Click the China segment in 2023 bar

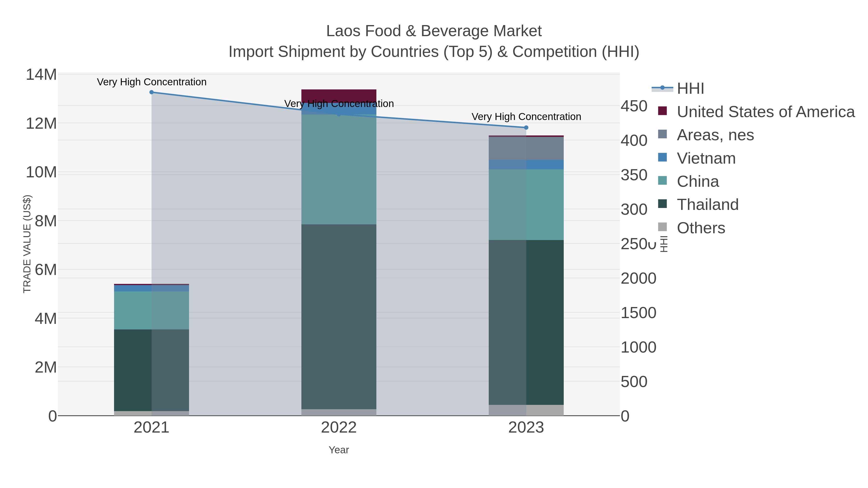[x=526, y=205]
